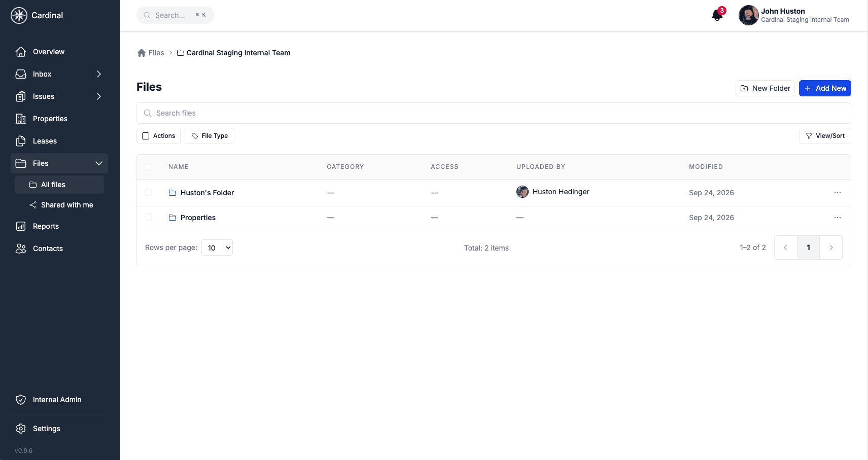Click the Contacts people icon
This screenshot has height=460, width=868.
tap(21, 249)
